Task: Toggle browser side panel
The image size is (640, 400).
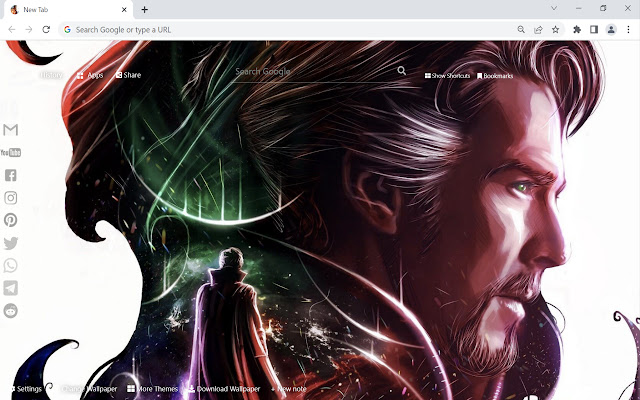Action: point(594,29)
